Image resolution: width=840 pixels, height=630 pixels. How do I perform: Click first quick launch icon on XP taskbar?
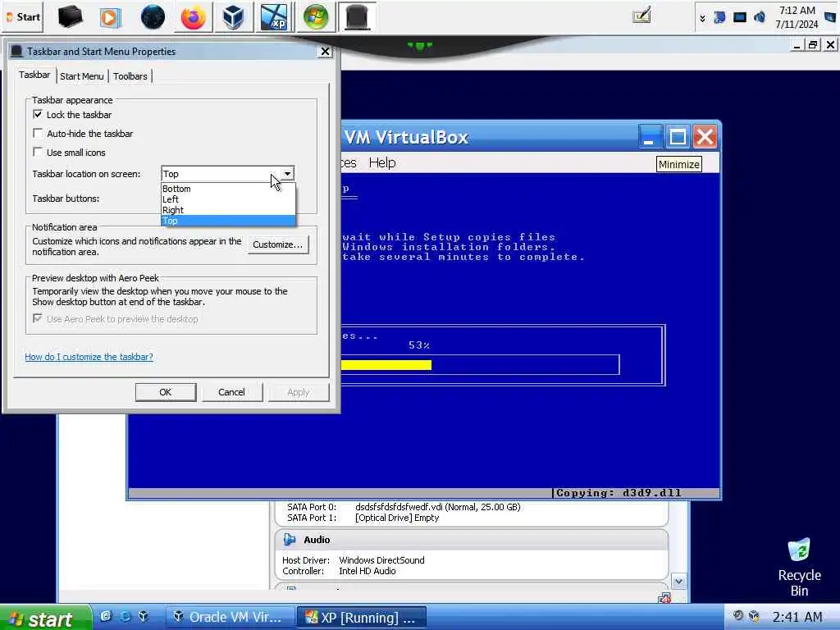click(106, 616)
